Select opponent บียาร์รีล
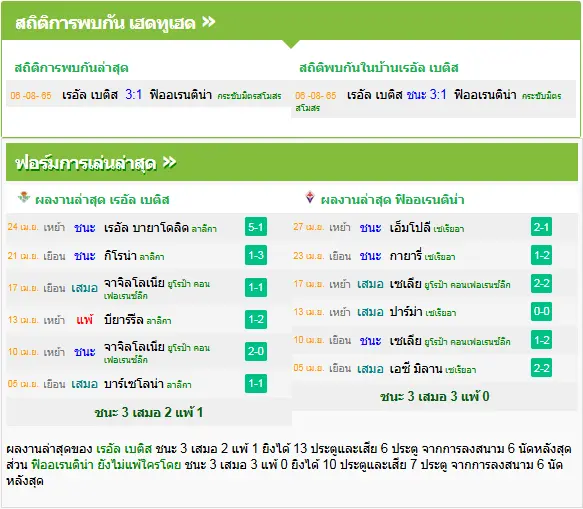 pos(123,319)
